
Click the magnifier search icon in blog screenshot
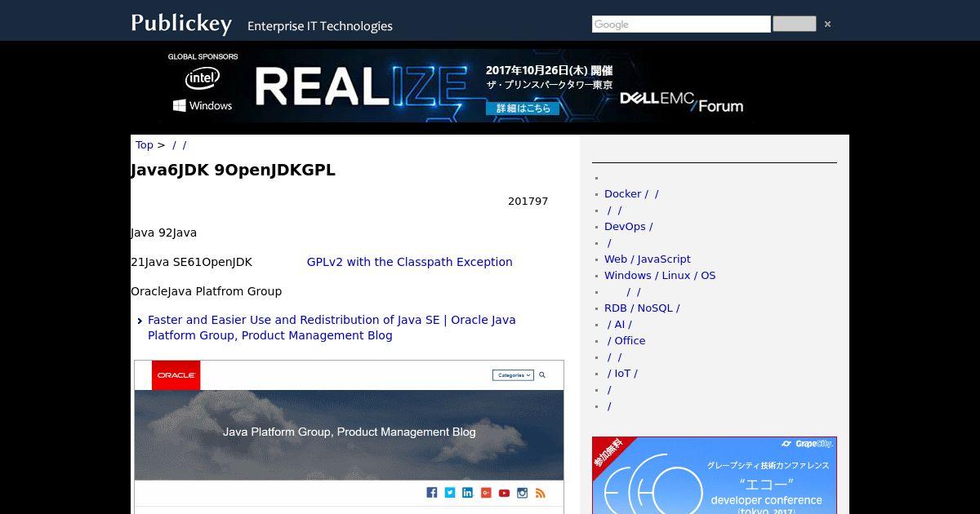coord(541,375)
